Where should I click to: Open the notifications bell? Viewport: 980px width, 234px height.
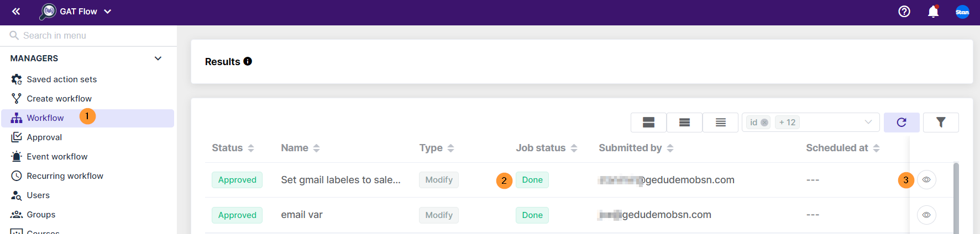pyautogui.click(x=933, y=12)
